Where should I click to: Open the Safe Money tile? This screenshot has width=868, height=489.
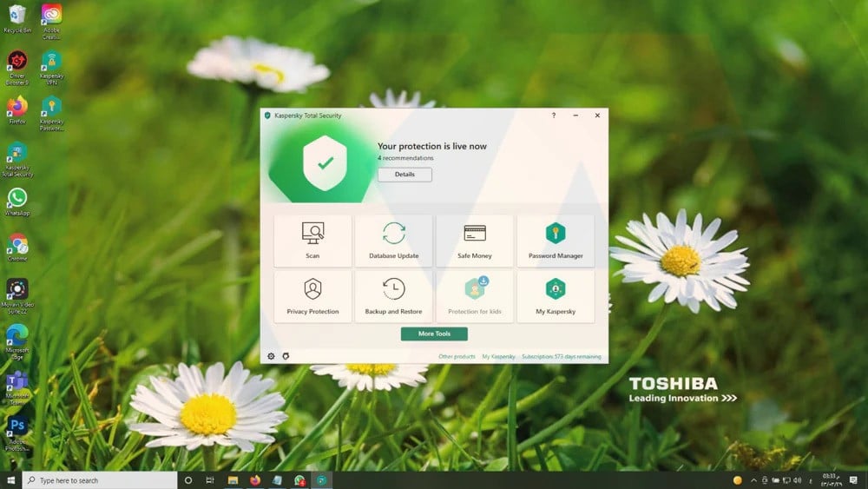coord(475,241)
